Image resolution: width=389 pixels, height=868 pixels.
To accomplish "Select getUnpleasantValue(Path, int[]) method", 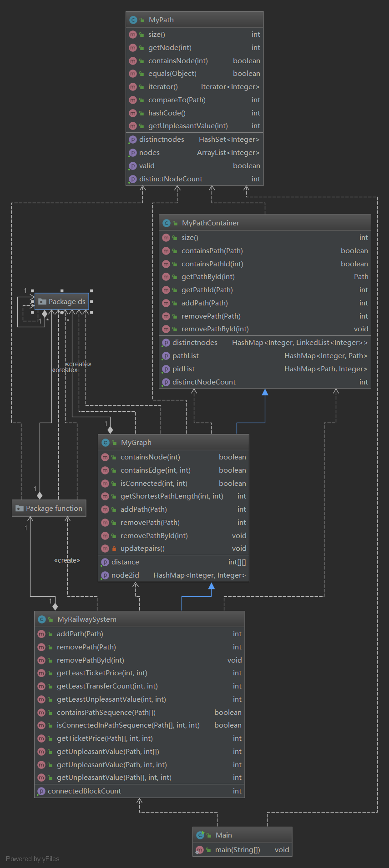I will click(140, 752).
